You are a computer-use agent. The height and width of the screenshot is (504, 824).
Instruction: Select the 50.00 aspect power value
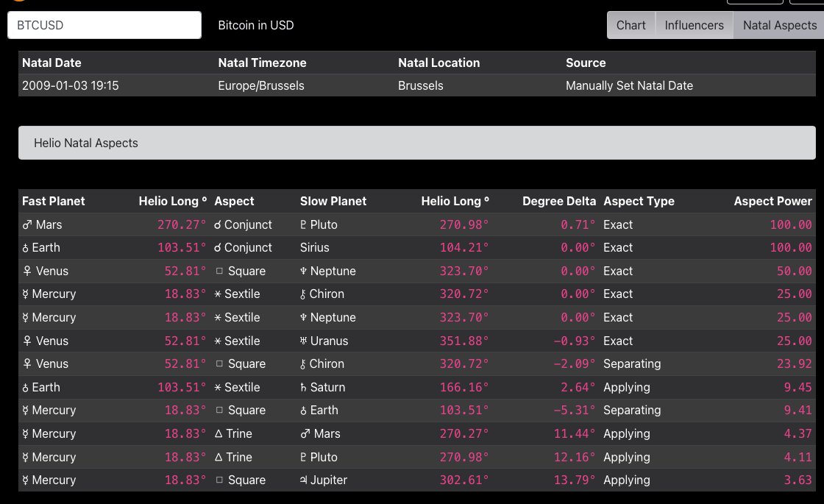pyautogui.click(x=794, y=271)
